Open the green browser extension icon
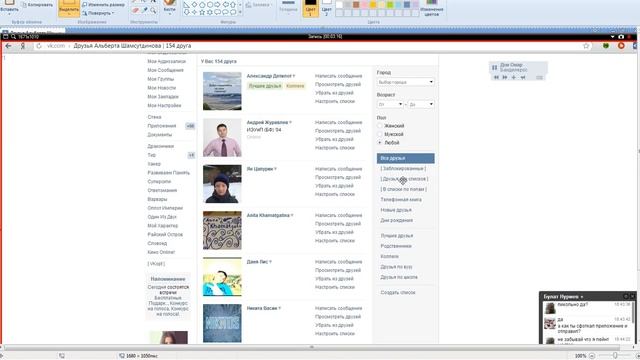The image size is (640, 360). (606, 46)
